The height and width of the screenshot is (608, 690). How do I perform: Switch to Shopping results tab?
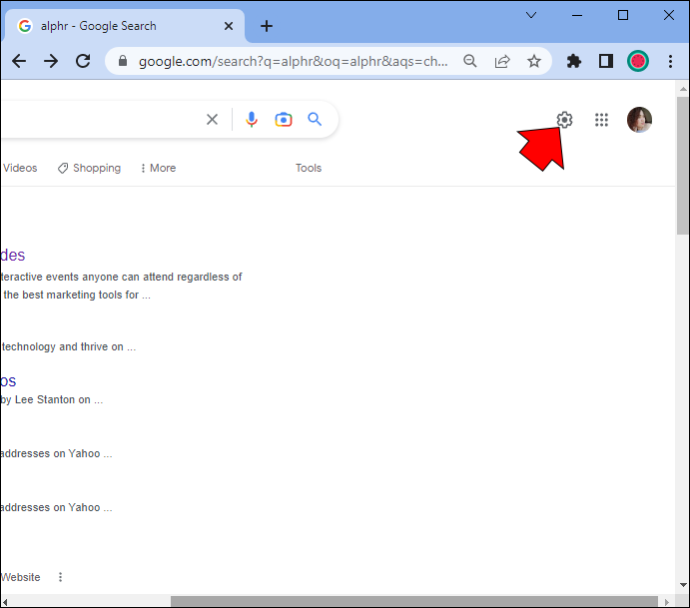[89, 168]
